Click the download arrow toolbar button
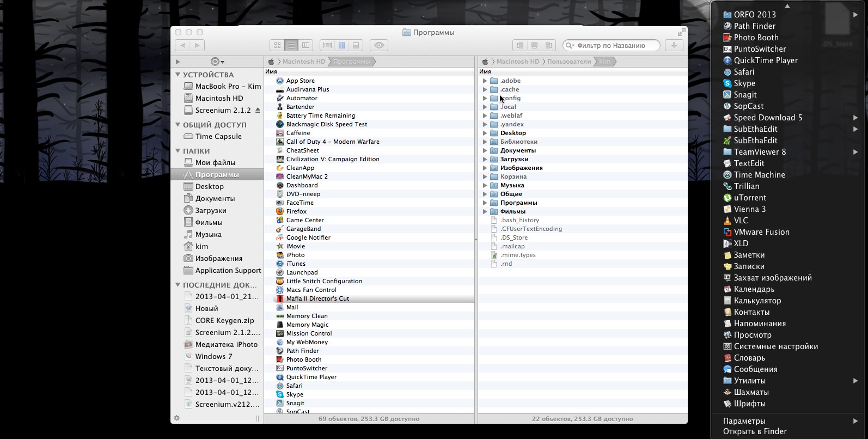 pos(674,45)
